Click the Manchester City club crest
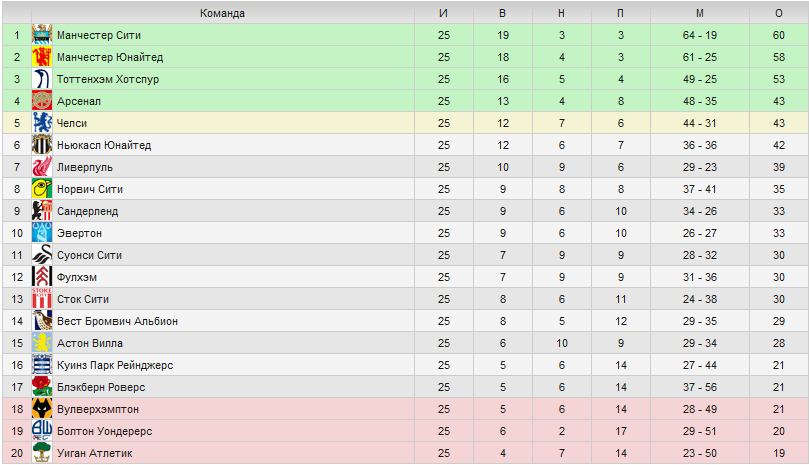The width and height of the screenshot is (809, 465). point(42,35)
